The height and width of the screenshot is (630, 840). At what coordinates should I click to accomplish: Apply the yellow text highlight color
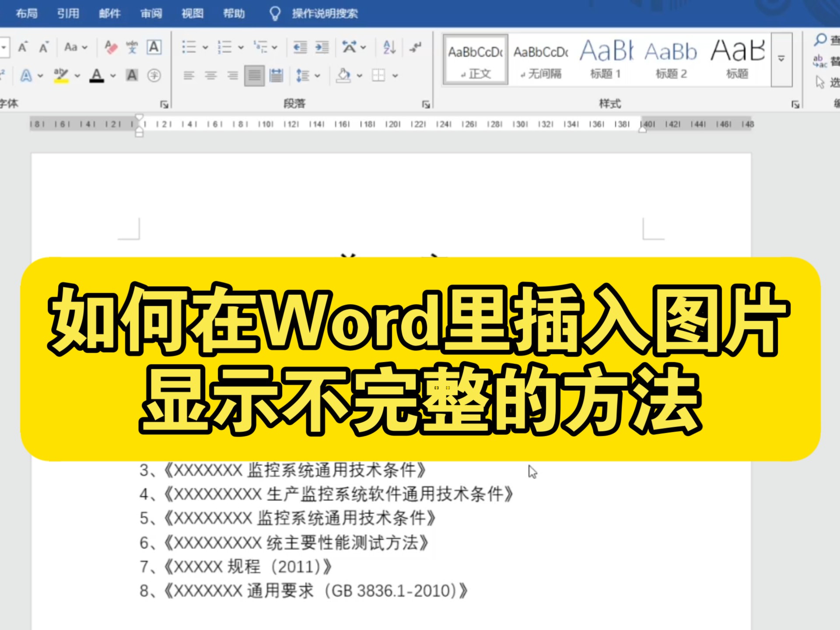61,76
